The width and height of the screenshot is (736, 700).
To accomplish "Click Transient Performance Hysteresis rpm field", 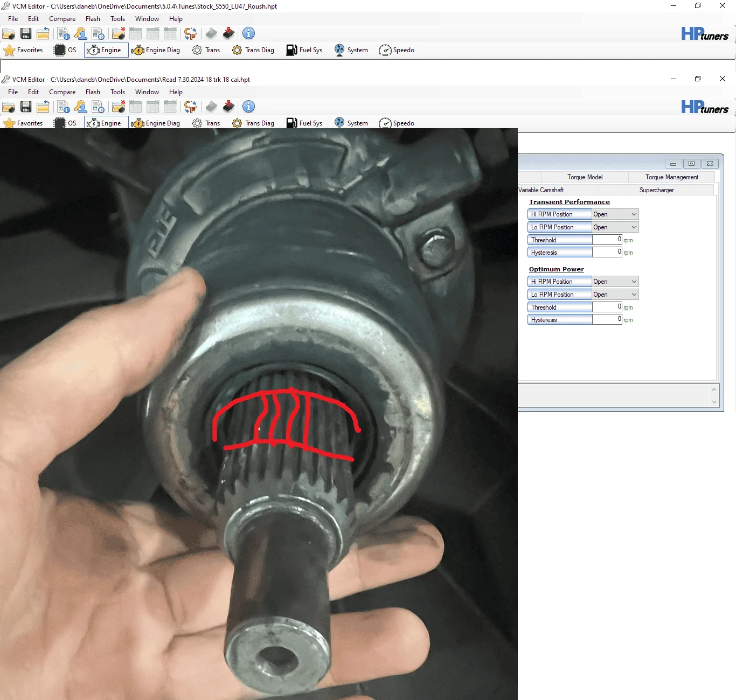I will click(x=607, y=252).
